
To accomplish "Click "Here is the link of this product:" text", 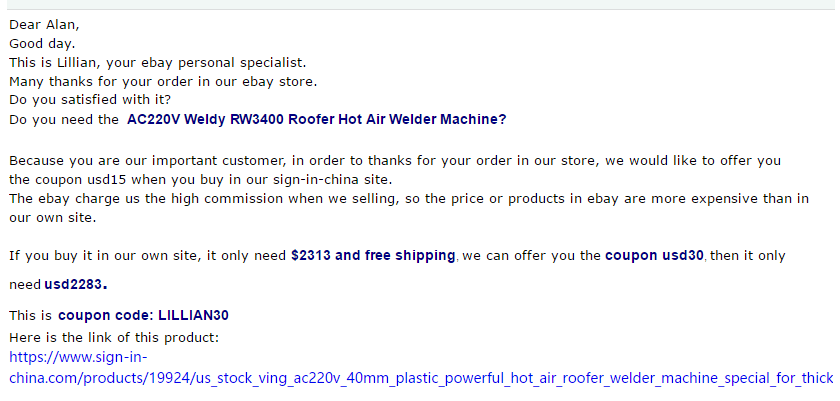I will pos(114,338).
